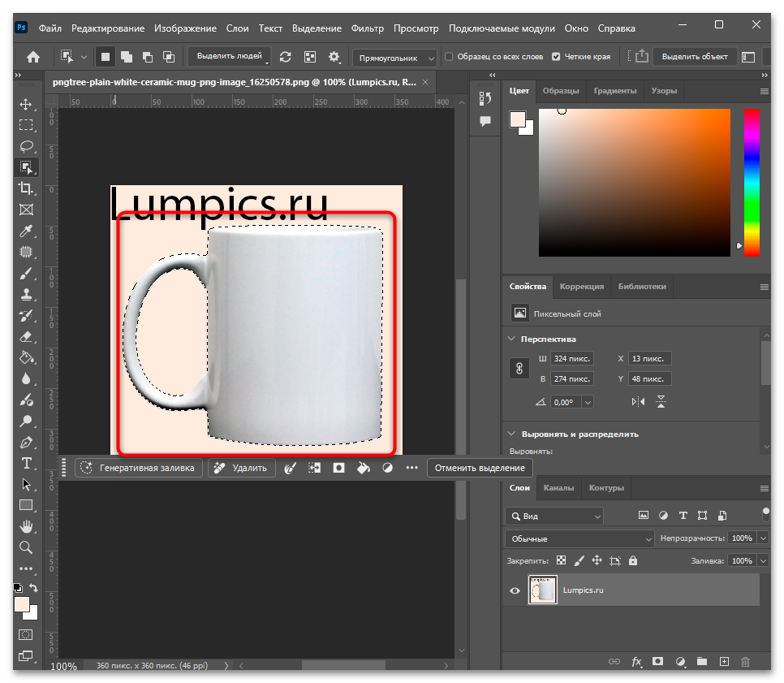This screenshot has height=683, width=784.
Task: Select the Rectangular Marquee tool
Action: click(26, 124)
